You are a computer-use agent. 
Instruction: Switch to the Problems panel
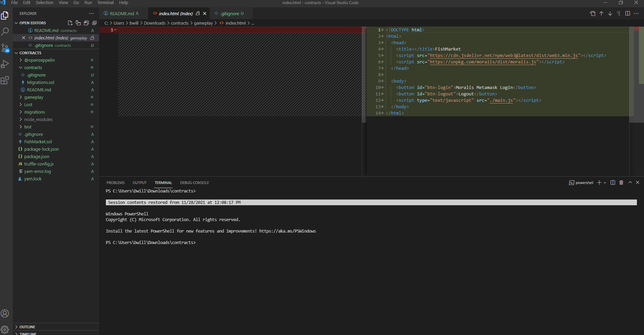click(x=115, y=183)
